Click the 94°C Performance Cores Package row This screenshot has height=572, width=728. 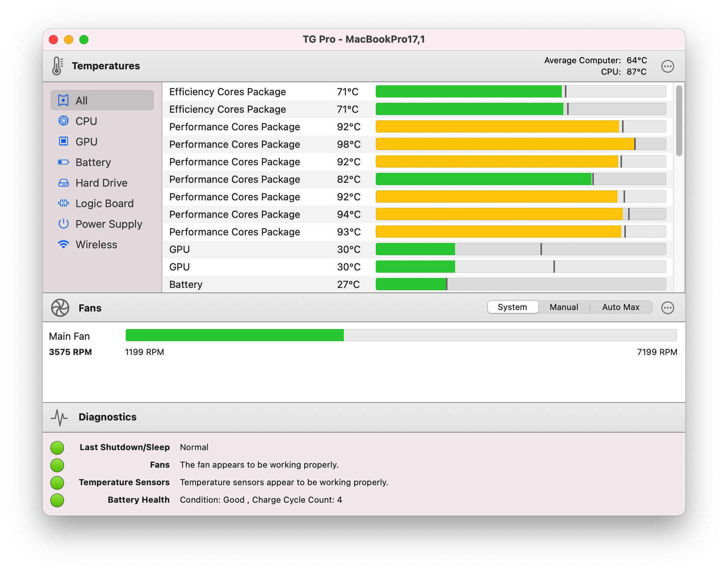coord(418,214)
